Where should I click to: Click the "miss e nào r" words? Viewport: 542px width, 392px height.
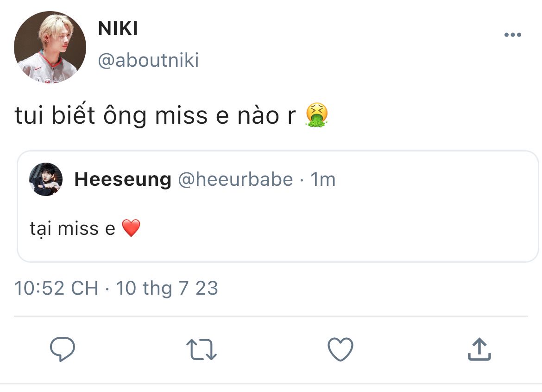[x=225, y=116]
